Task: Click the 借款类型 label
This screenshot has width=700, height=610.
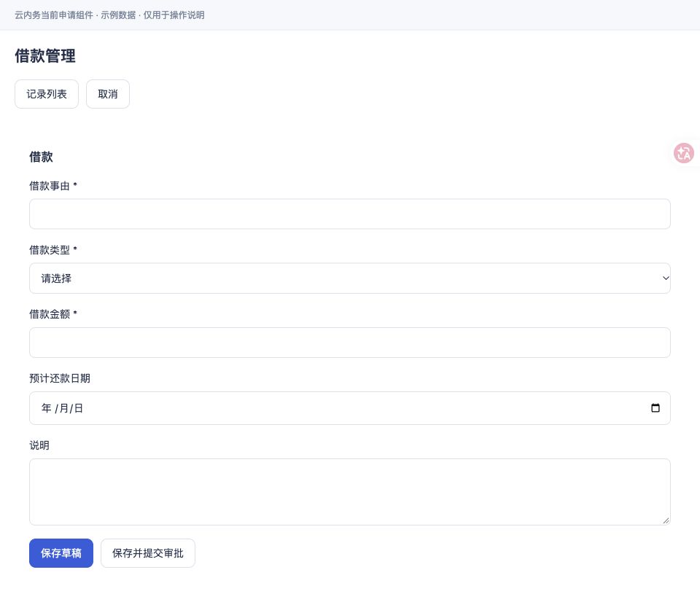Action: point(53,250)
